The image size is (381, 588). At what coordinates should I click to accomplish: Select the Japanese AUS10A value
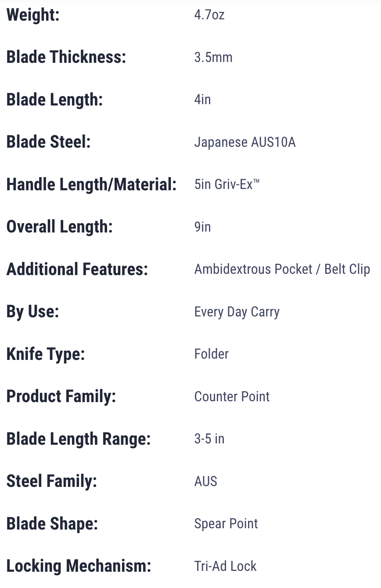245,142
